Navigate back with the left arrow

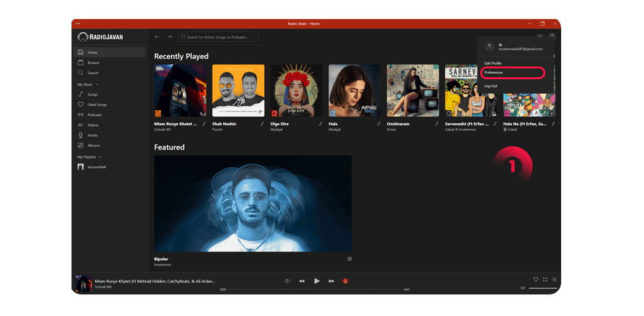(157, 37)
